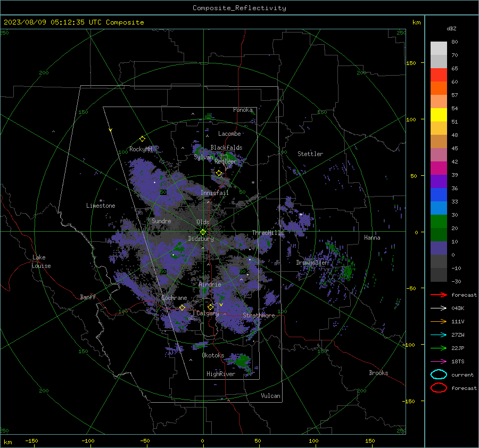Screen dimensions: 479x448
Task: Click the Sundre town label
Action: [161, 221]
